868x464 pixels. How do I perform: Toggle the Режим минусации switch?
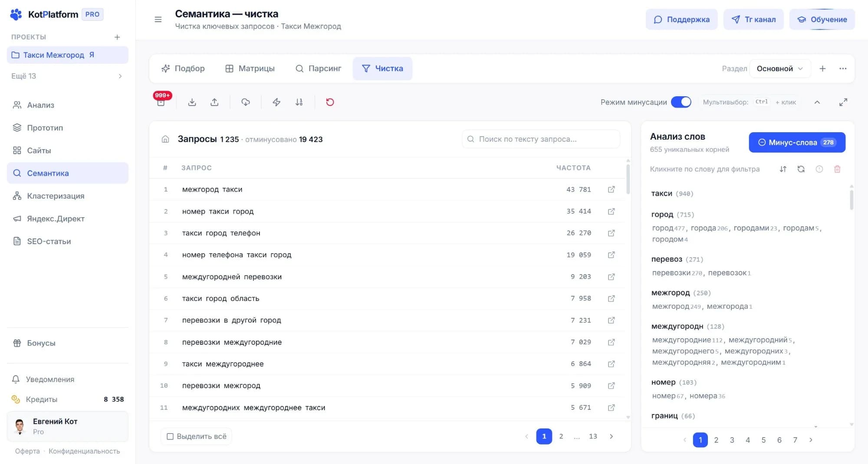[681, 102]
